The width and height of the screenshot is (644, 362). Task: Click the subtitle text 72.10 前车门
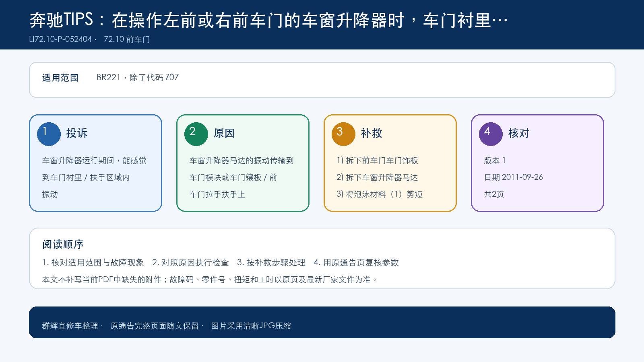click(x=127, y=39)
